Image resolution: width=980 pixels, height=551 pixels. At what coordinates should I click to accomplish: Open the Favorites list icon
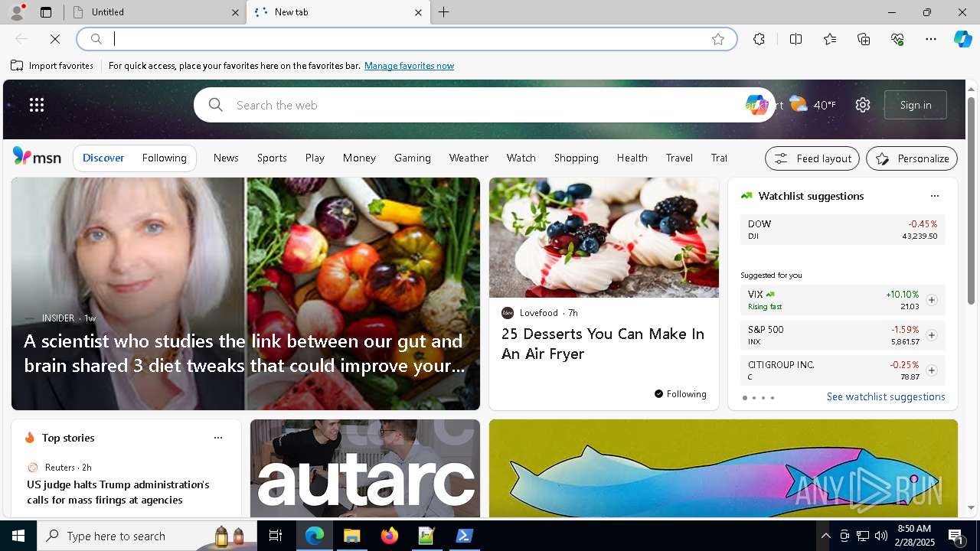(830, 39)
